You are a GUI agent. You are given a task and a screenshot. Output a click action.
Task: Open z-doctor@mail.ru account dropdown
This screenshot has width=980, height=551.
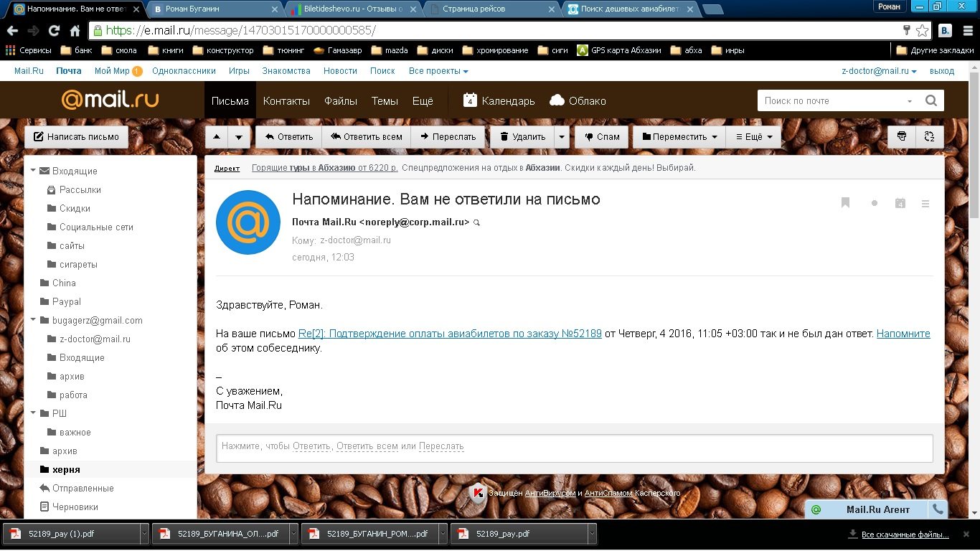(x=879, y=71)
